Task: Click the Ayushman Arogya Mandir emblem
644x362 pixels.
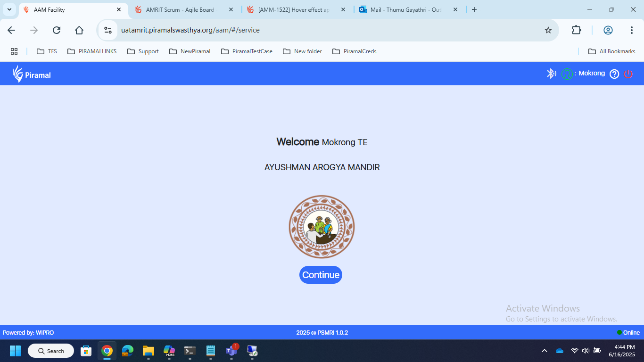Action: click(322, 227)
